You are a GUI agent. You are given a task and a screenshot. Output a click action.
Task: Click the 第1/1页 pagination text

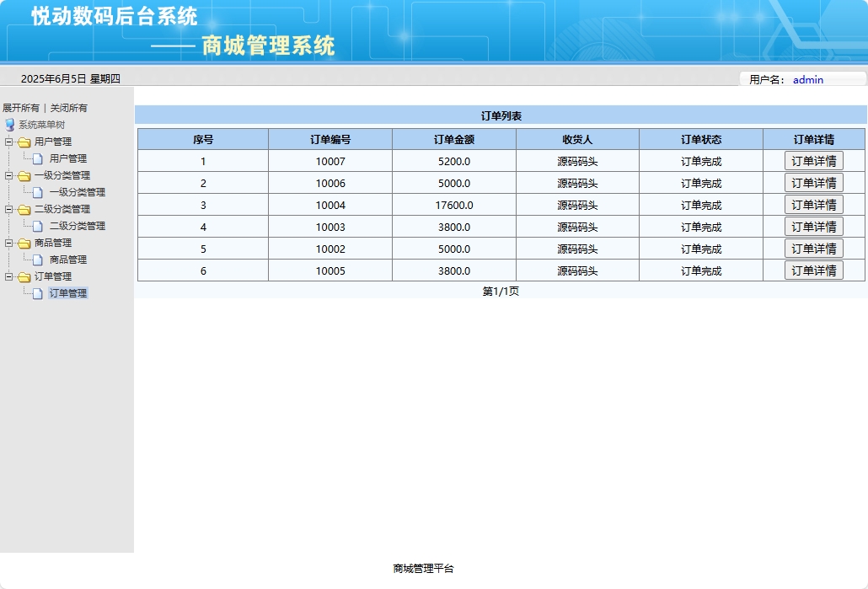pos(501,292)
